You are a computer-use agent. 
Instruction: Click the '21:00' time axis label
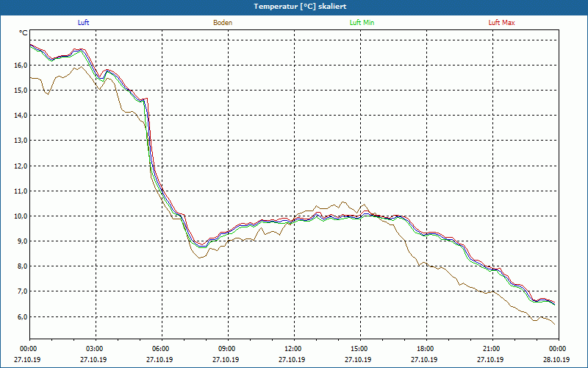(x=490, y=349)
